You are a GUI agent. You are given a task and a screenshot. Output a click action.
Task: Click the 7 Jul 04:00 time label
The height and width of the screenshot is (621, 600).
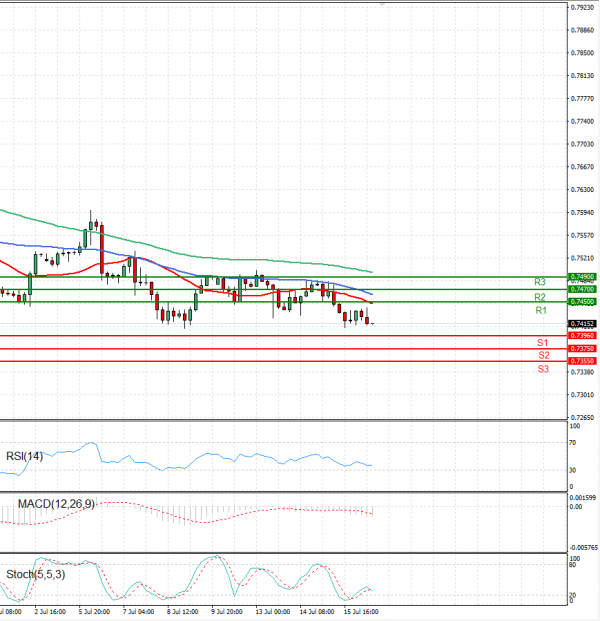138,612
